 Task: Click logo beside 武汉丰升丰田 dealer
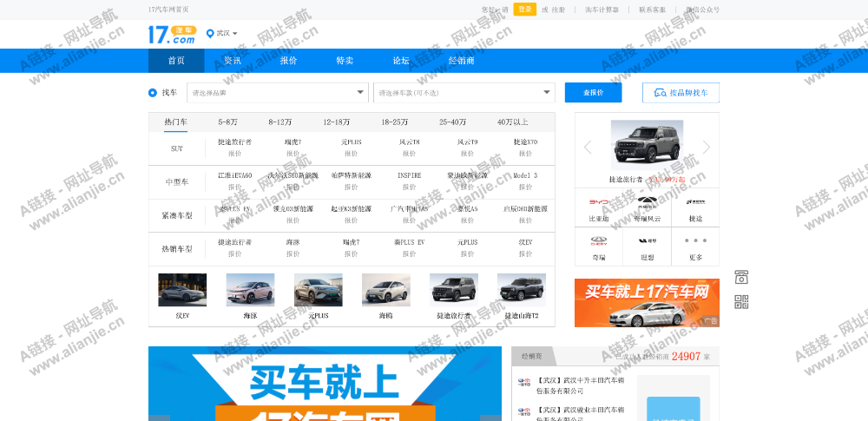[x=523, y=382]
